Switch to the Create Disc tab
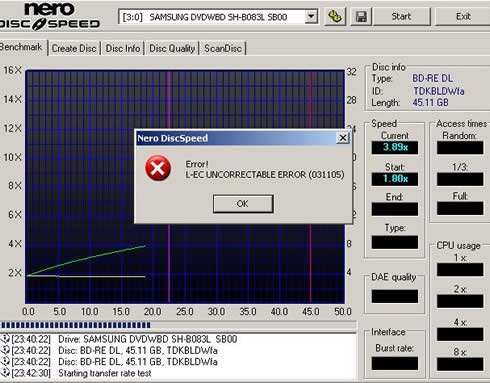This screenshot has width=490, height=383. click(x=74, y=48)
